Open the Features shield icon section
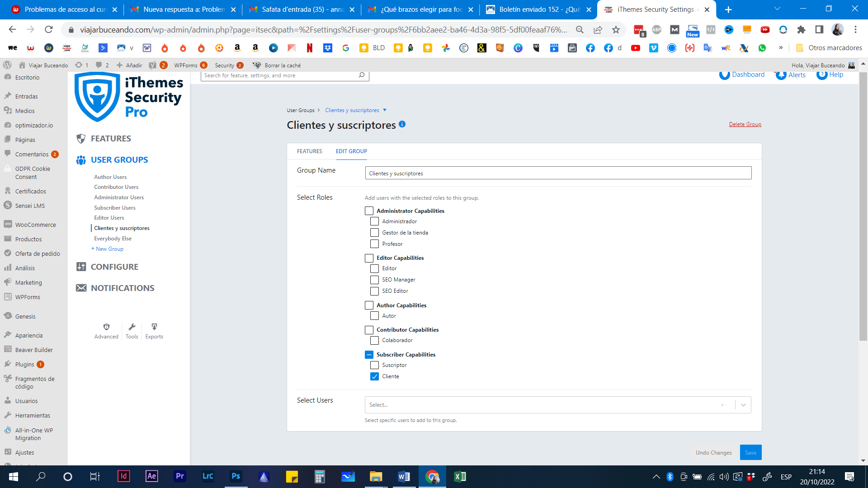The width and height of the screenshot is (868, 488). tap(81, 139)
